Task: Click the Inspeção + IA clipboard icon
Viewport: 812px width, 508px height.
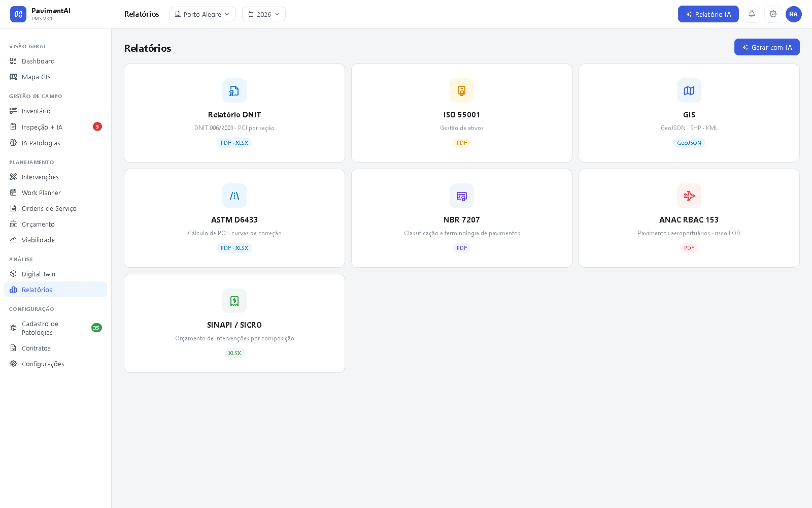Action: click(13, 127)
